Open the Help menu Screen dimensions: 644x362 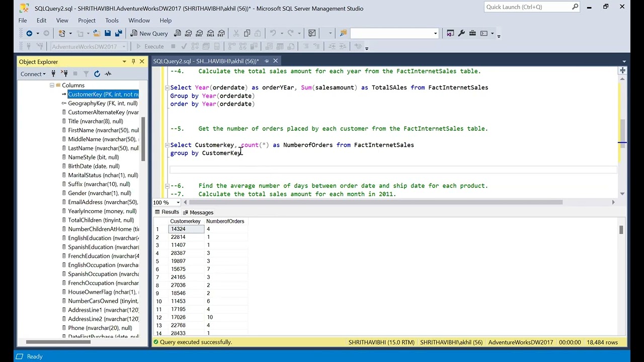[x=166, y=21]
